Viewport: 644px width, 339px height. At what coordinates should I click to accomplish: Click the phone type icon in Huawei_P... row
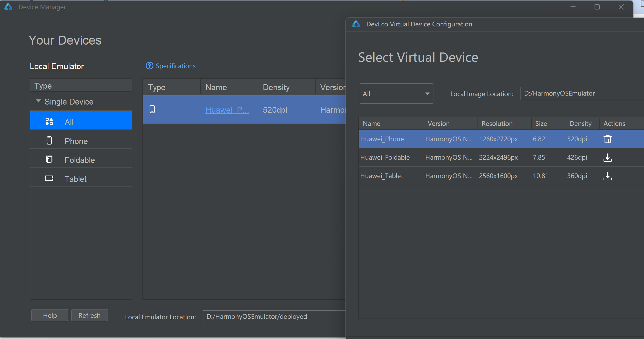click(x=152, y=109)
